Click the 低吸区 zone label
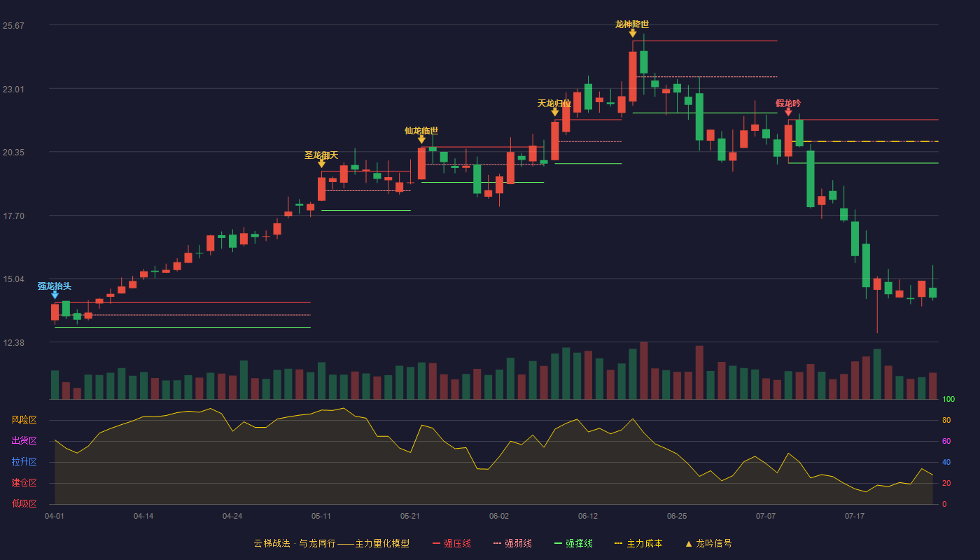 24,503
